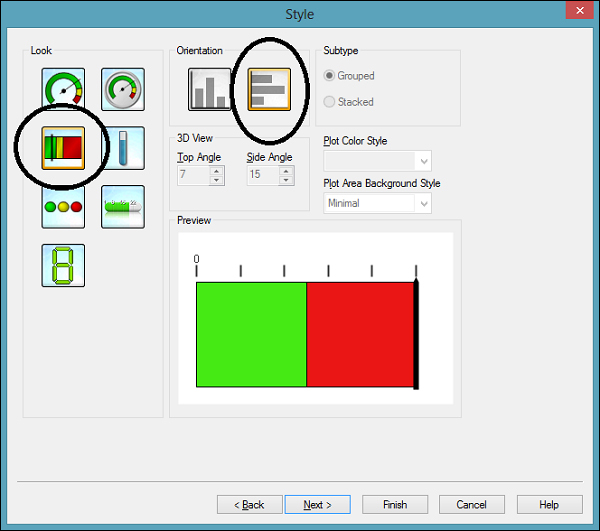Click the Next > button
Viewport: 600px width, 531px height.
point(318,505)
